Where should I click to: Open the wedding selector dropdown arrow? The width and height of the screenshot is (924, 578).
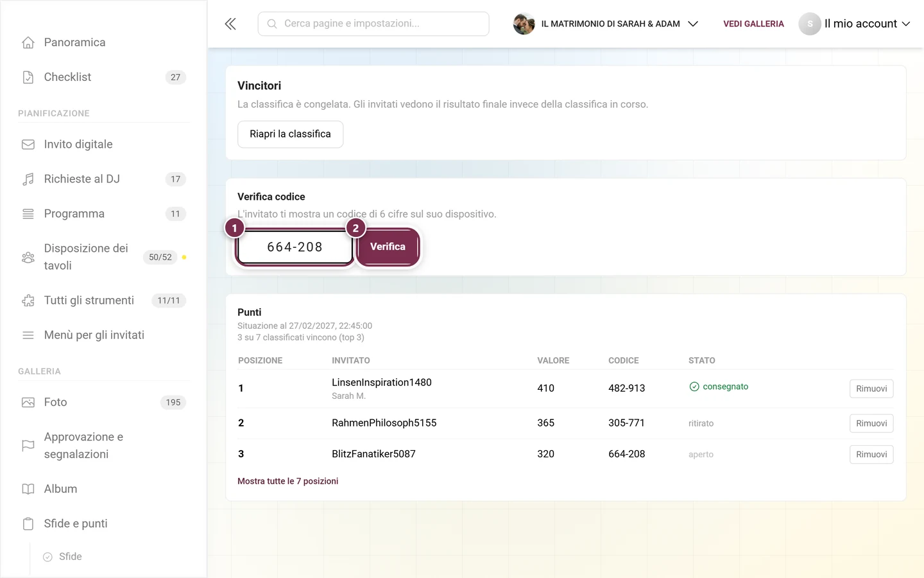pos(693,24)
